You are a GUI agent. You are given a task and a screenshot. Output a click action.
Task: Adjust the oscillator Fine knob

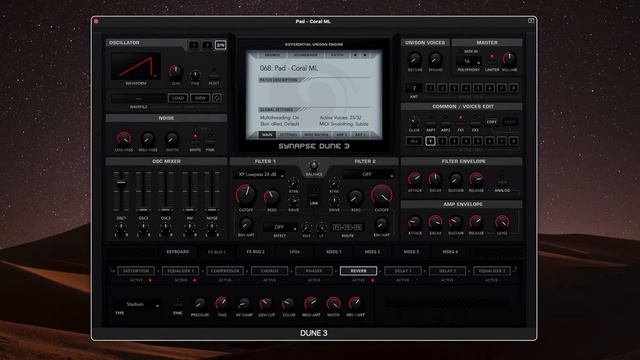pos(195,75)
